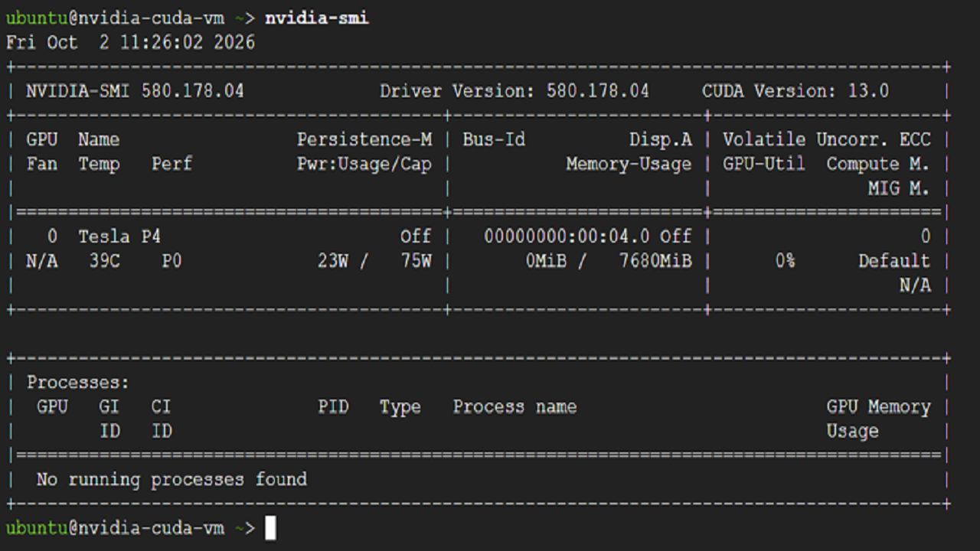Screen dimensions: 980x551
Task: Click the Memory-Usage column header
Action: (x=629, y=164)
